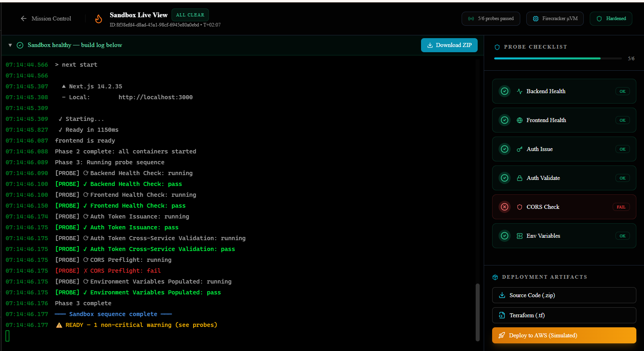Open the Backend Health probe card

[x=564, y=91]
